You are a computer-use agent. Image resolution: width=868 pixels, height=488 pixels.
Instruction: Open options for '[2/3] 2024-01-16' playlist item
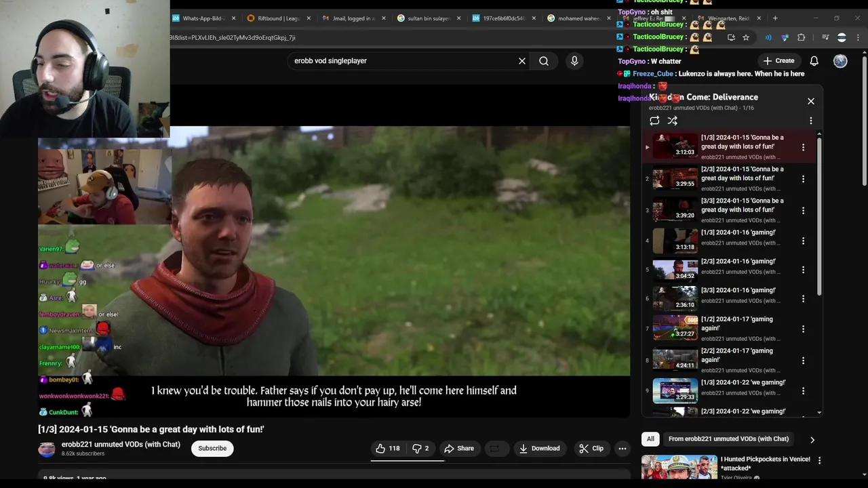pos(803,270)
